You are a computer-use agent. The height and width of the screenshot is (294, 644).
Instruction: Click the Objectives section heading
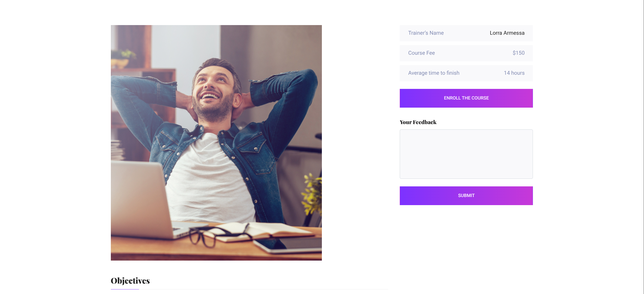(x=130, y=281)
